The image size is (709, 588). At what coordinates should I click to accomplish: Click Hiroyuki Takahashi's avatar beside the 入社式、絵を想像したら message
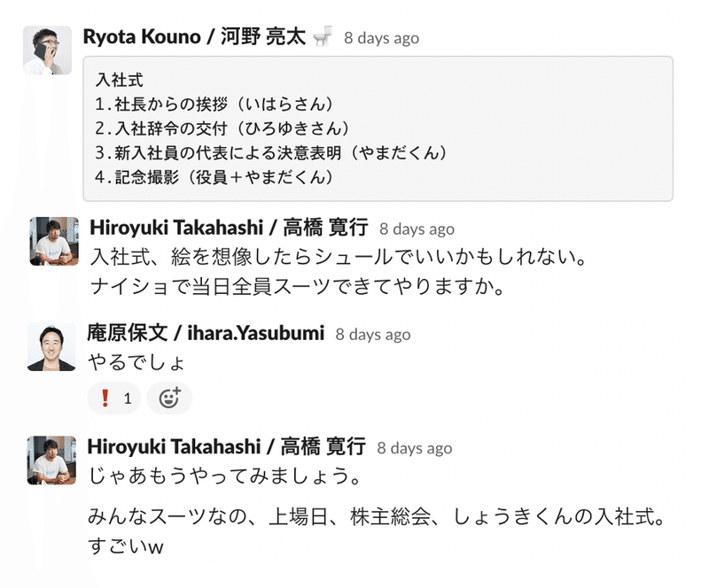click(54, 241)
